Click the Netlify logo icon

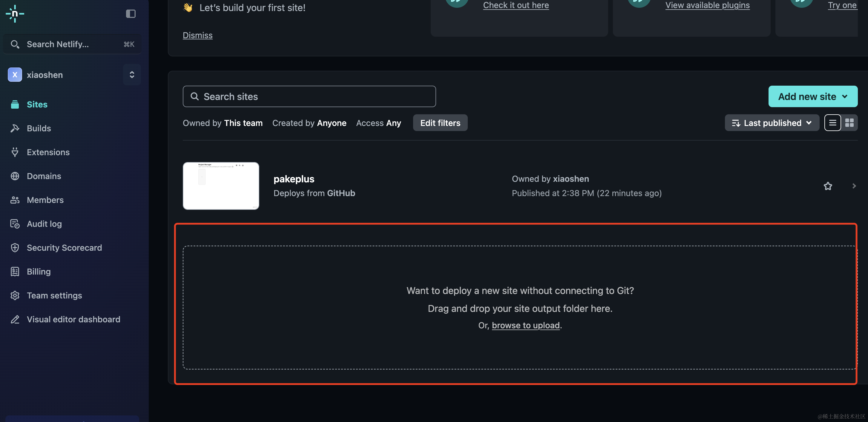(15, 14)
